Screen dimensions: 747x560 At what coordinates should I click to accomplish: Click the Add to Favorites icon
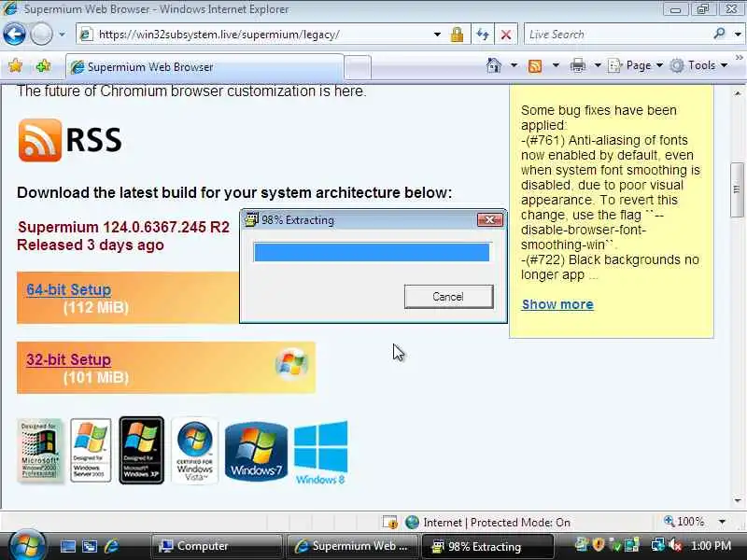click(43, 65)
